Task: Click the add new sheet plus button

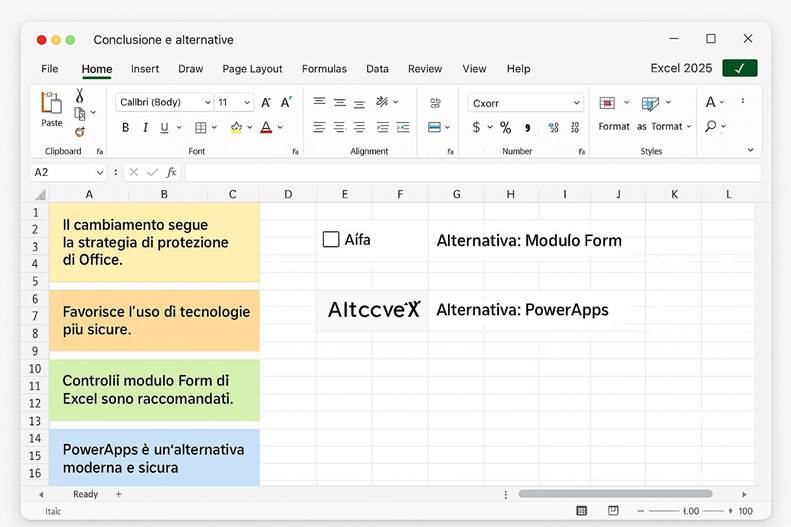Action: pos(118,494)
